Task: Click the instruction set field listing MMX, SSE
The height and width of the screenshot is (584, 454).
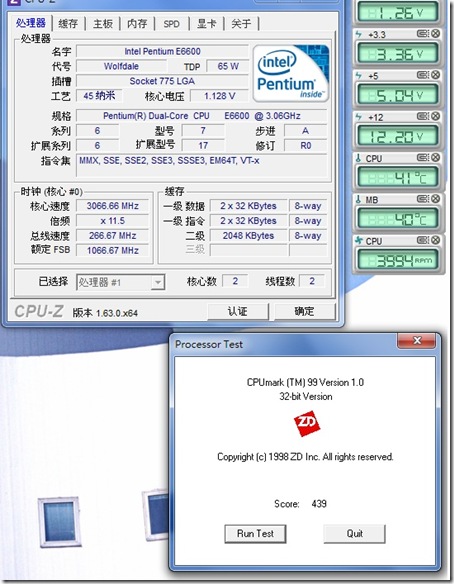Action: [x=201, y=165]
